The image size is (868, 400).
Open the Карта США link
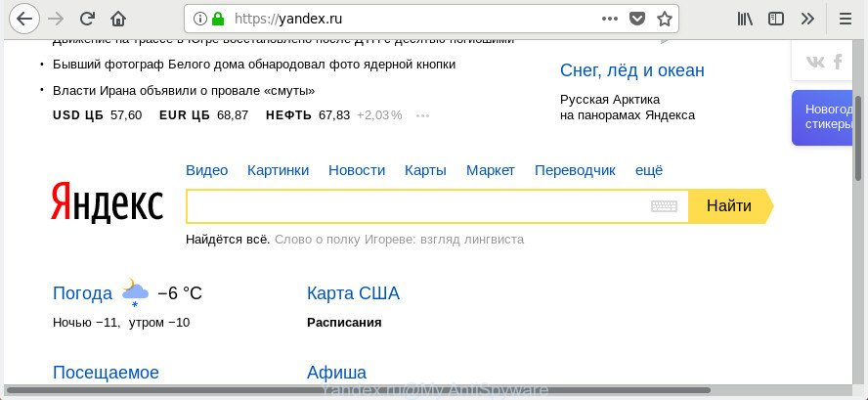(353, 293)
